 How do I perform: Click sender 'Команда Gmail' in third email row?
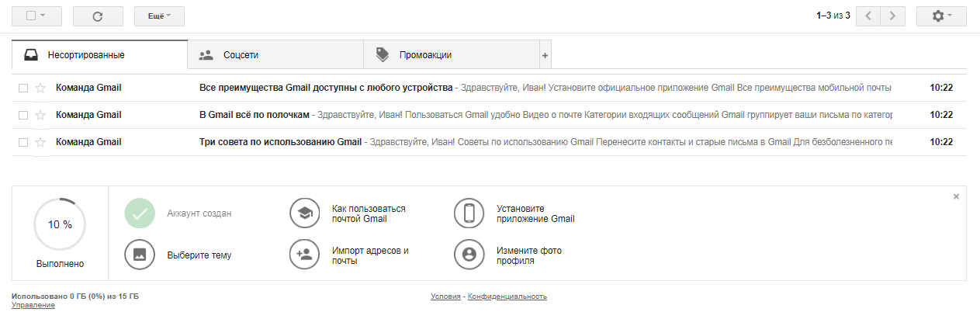(x=88, y=142)
